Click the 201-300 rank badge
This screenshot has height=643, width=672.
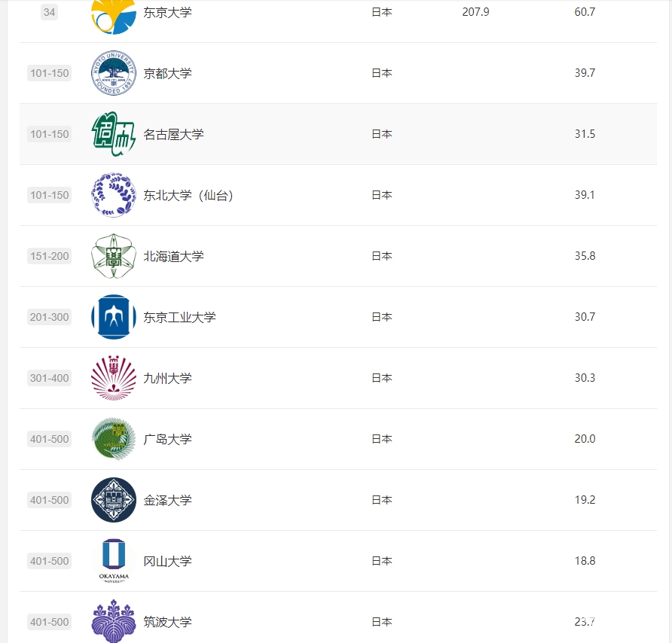tap(49, 317)
